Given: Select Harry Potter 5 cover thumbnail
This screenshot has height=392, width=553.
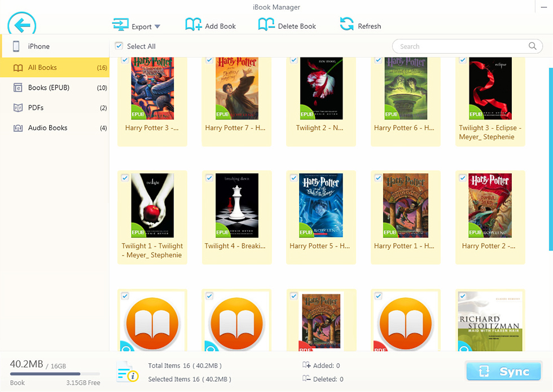Looking at the screenshot, I should (x=321, y=205).
